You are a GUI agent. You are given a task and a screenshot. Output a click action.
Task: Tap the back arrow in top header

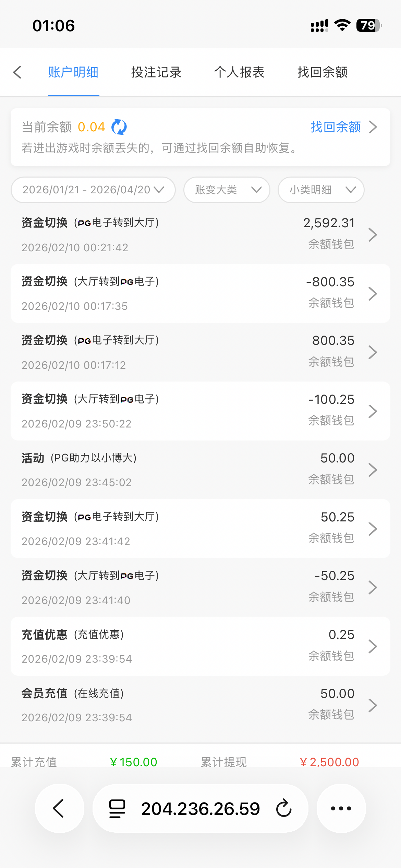click(17, 72)
